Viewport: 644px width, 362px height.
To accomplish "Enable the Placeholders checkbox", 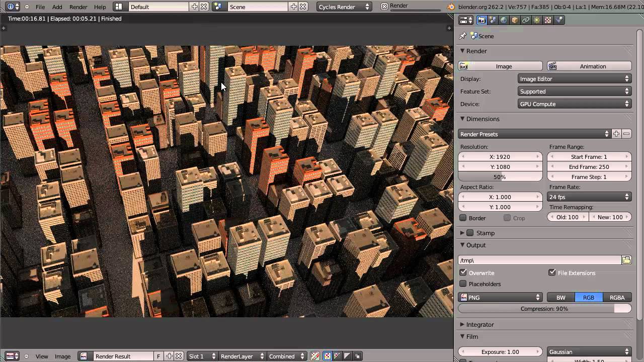I will 463,284.
